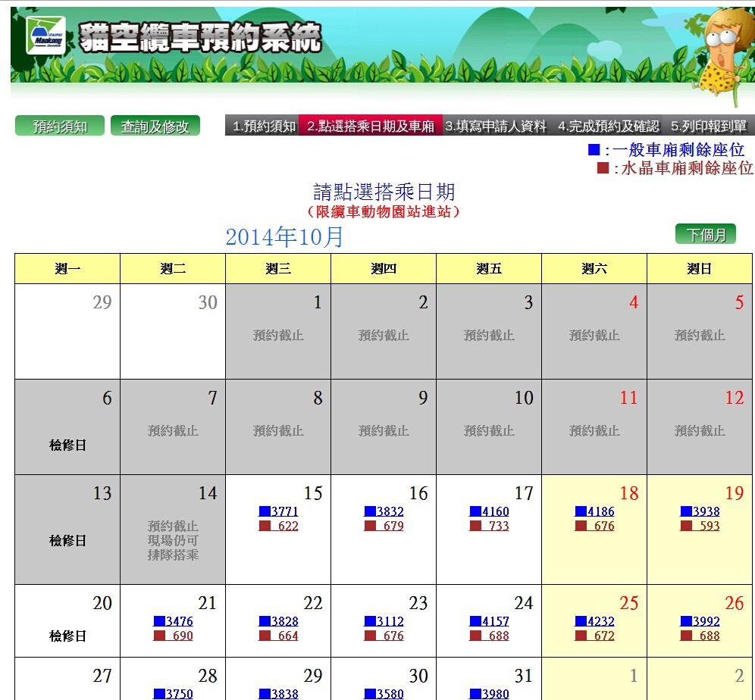Click the 14th's 預約截止 現場仍可排隊搭乘 note
Viewport: 755px width, 700px height.
(173, 540)
